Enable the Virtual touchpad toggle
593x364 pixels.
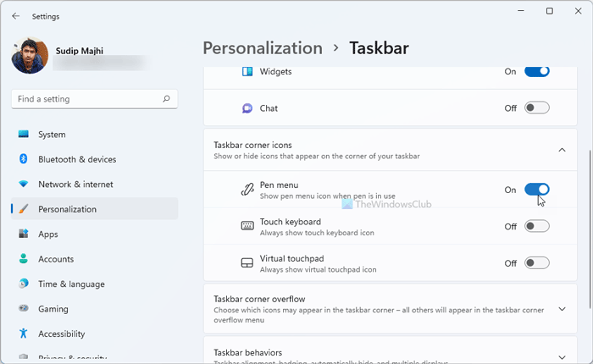pos(537,263)
